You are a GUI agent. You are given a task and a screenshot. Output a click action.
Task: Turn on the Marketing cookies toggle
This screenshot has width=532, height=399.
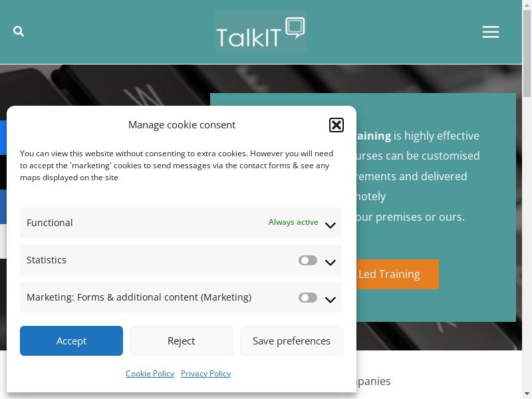(308, 298)
